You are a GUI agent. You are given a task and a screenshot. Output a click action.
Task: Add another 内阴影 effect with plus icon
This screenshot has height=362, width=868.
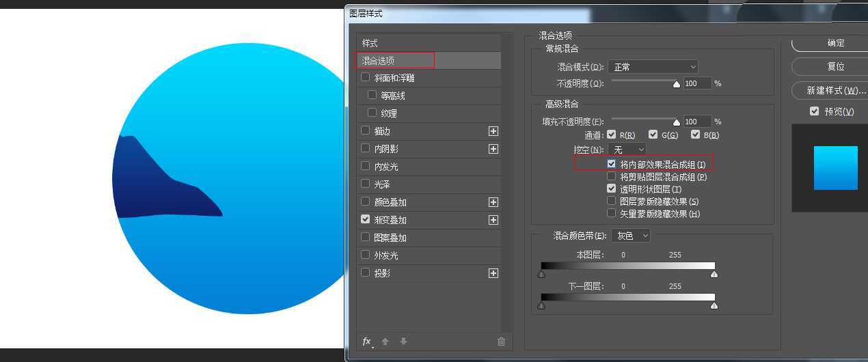[493, 149]
